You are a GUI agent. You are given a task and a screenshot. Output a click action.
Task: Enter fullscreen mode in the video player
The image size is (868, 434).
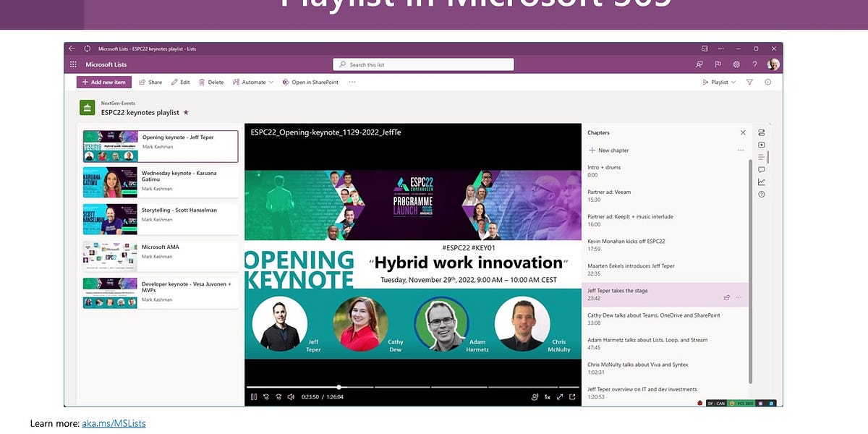pos(561,396)
